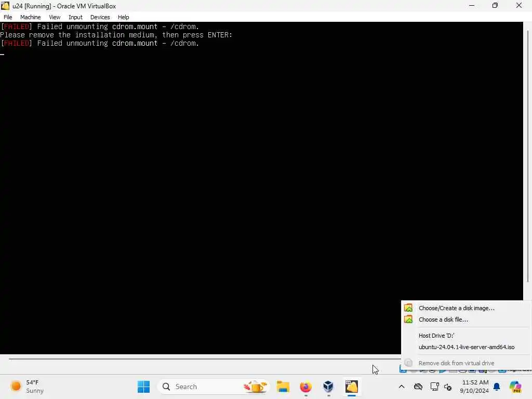Open Copilot preview from the taskbar
The width and height of the screenshot is (532, 399).
click(x=515, y=387)
